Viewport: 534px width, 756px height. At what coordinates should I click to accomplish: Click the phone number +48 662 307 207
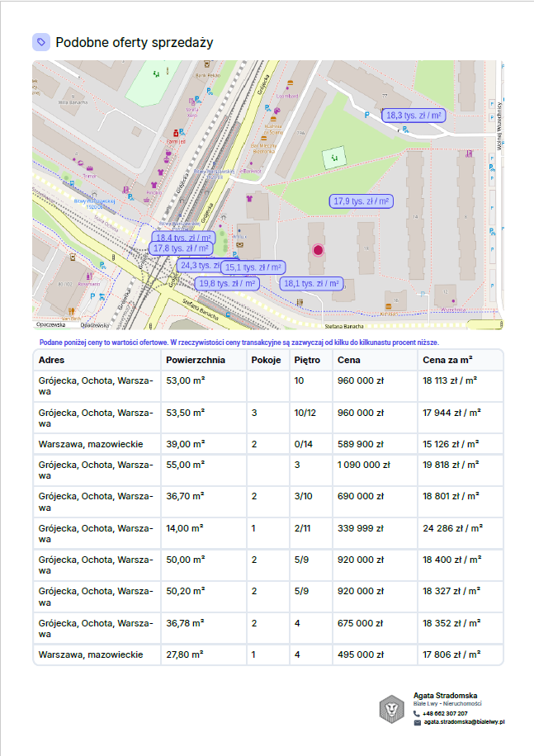446,714
